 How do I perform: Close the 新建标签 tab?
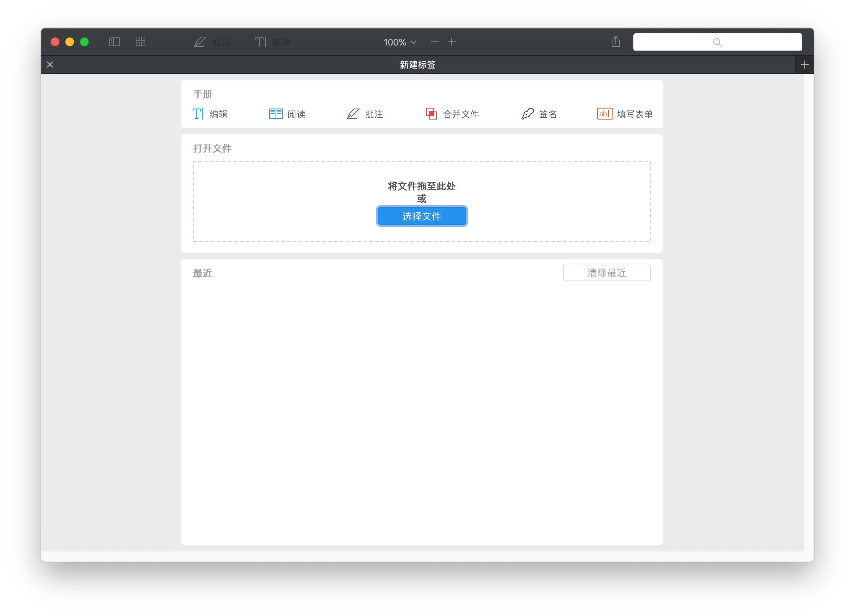tap(50, 65)
